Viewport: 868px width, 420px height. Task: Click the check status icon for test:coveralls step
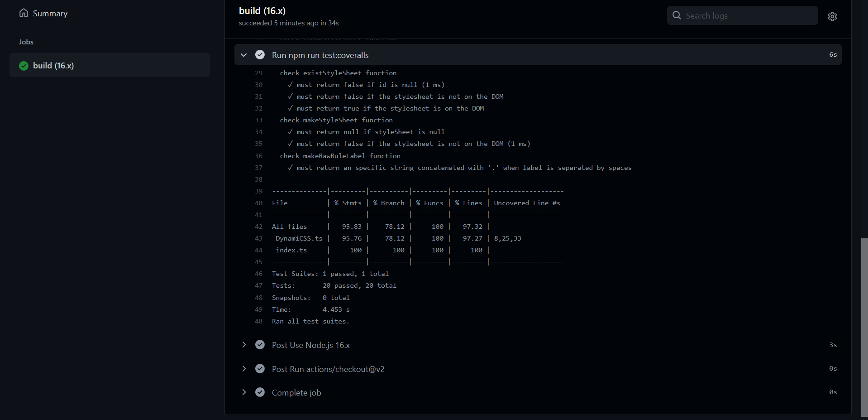pos(260,55)
